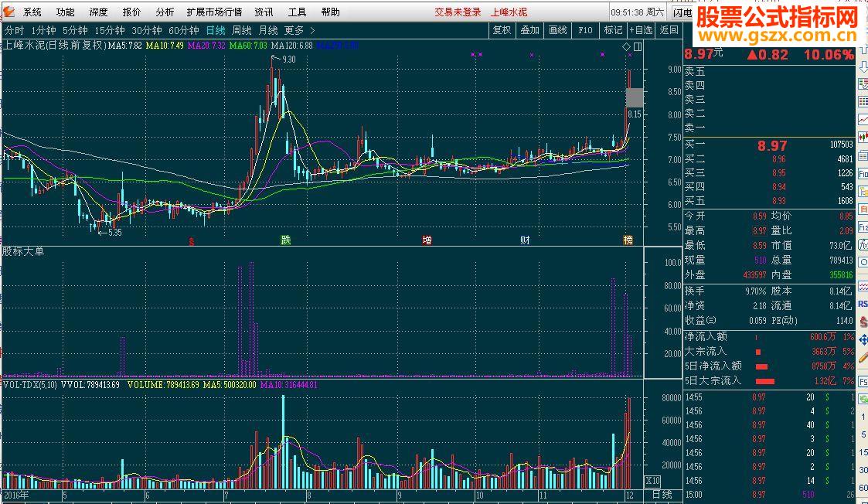Click the app logo icon in menu bar

(9, 11)
